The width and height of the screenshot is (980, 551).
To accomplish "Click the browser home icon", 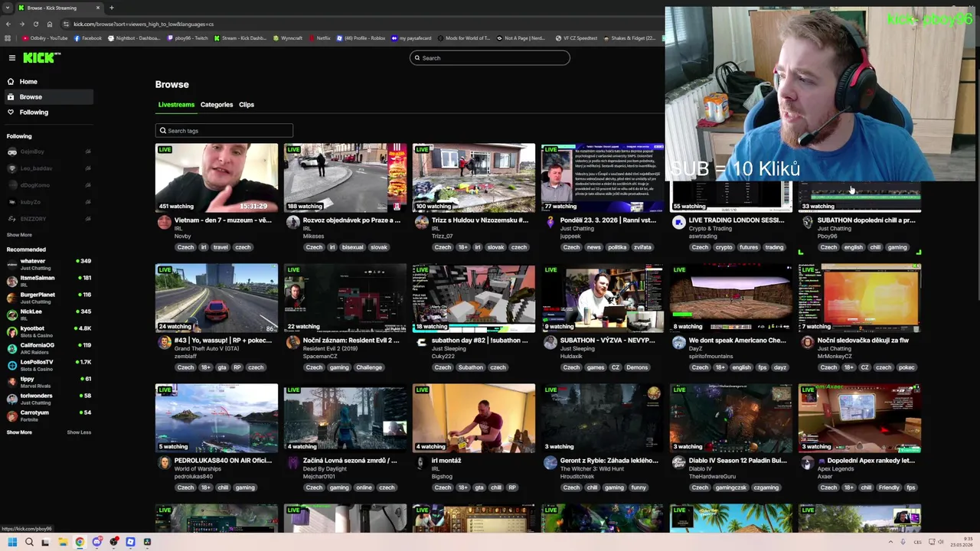I will pos(50,24).
